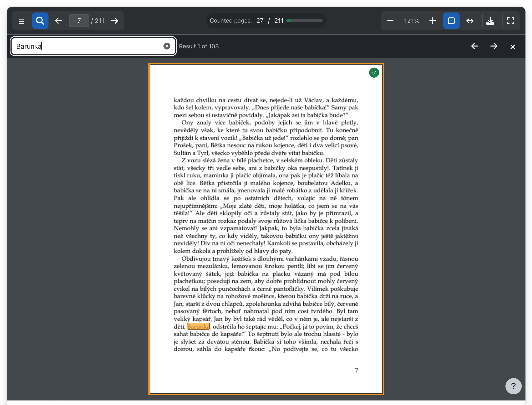Go to next page arrow

(x=115, y=21)
